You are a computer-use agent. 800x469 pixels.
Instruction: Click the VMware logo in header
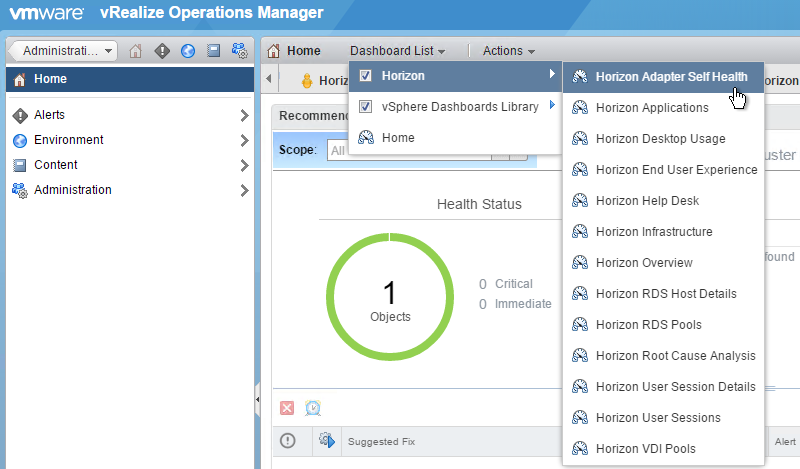click(46, 13)
